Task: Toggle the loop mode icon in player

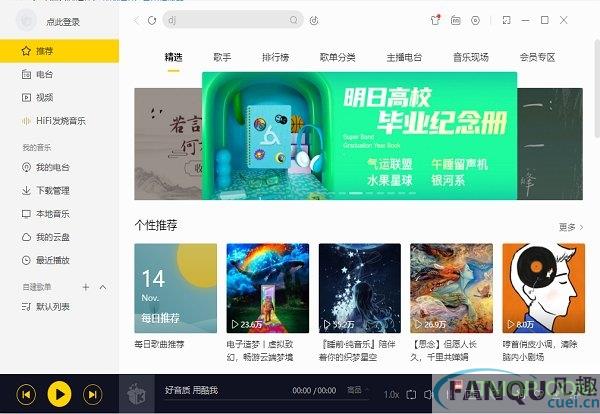Action: (411, 394)
